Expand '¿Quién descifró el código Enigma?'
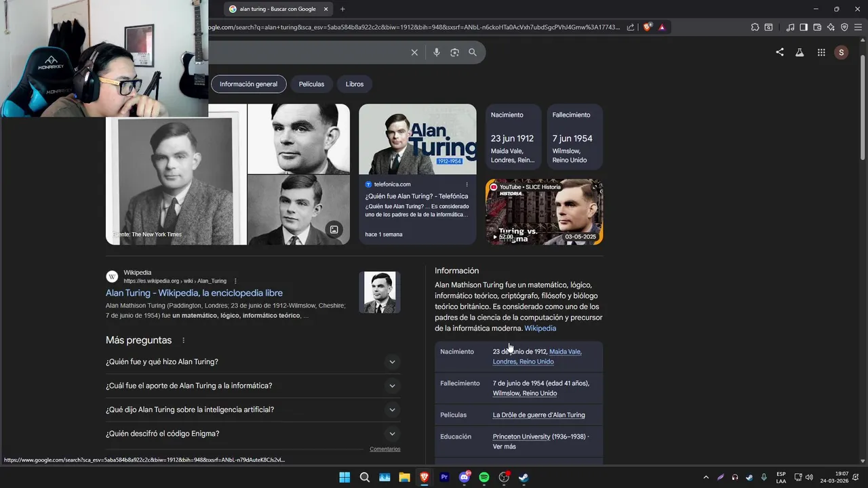The height and width of the screenshot is (488, 868). [253, 434]
